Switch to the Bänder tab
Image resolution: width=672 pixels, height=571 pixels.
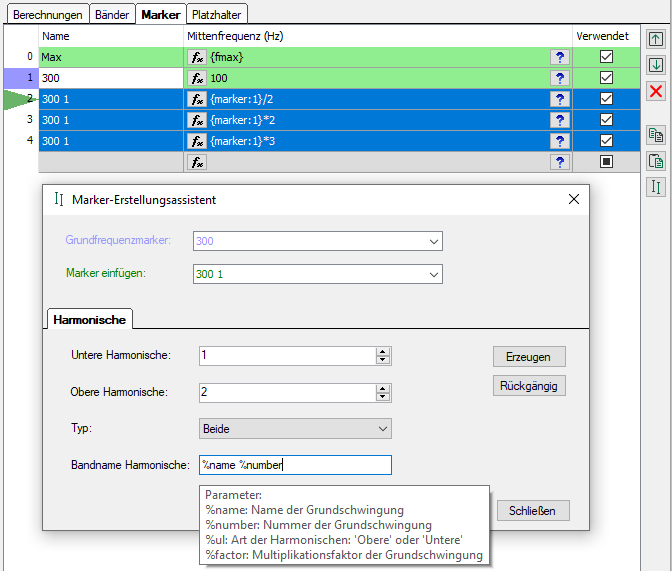pyautogui.click(x=112, y=15)
